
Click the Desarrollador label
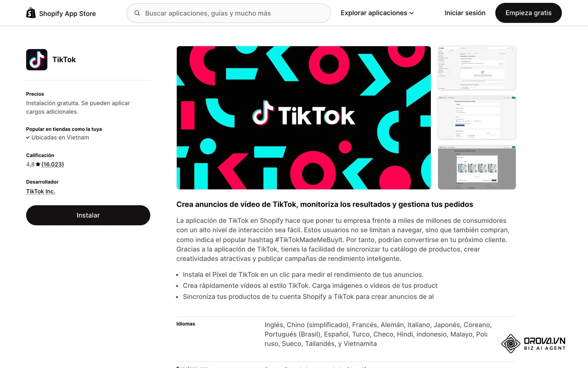[42, 182]
